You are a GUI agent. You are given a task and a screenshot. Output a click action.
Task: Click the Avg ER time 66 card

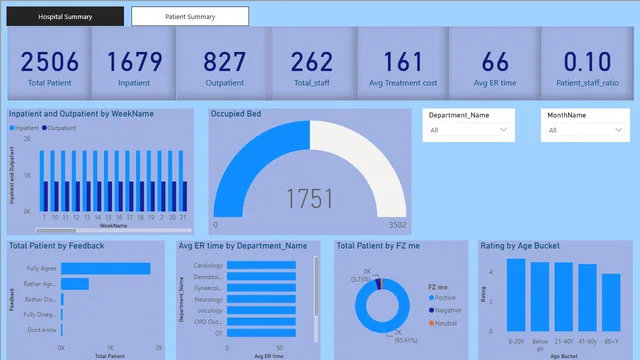click(x=495, y=64)
